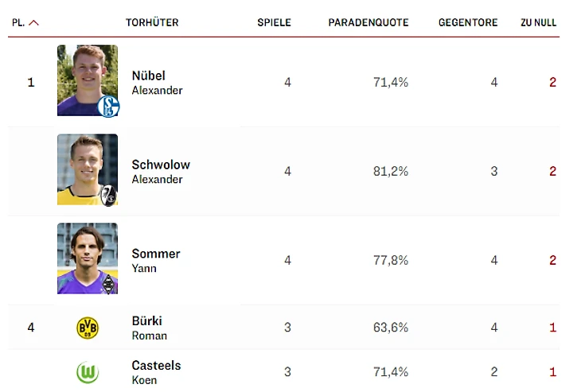Click Schwolow's 81,2% save rate value
The image size is (581, 392).
(x=391, y=172)
